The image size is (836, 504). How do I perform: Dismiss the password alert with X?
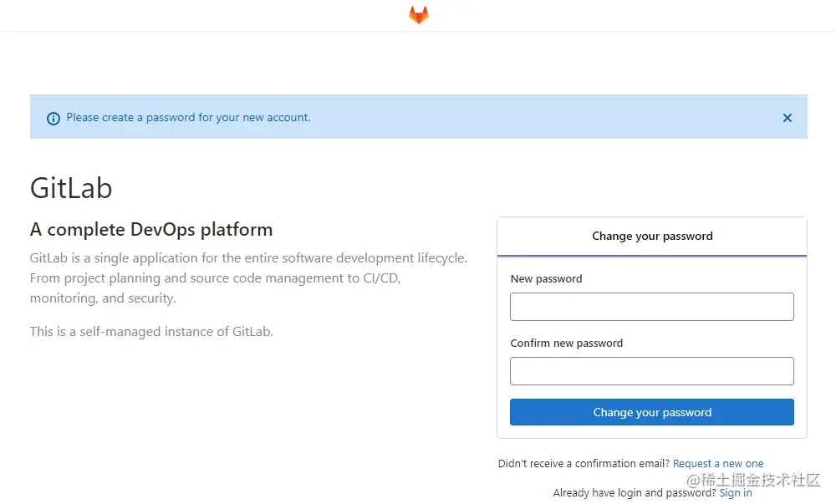[787, 118]
